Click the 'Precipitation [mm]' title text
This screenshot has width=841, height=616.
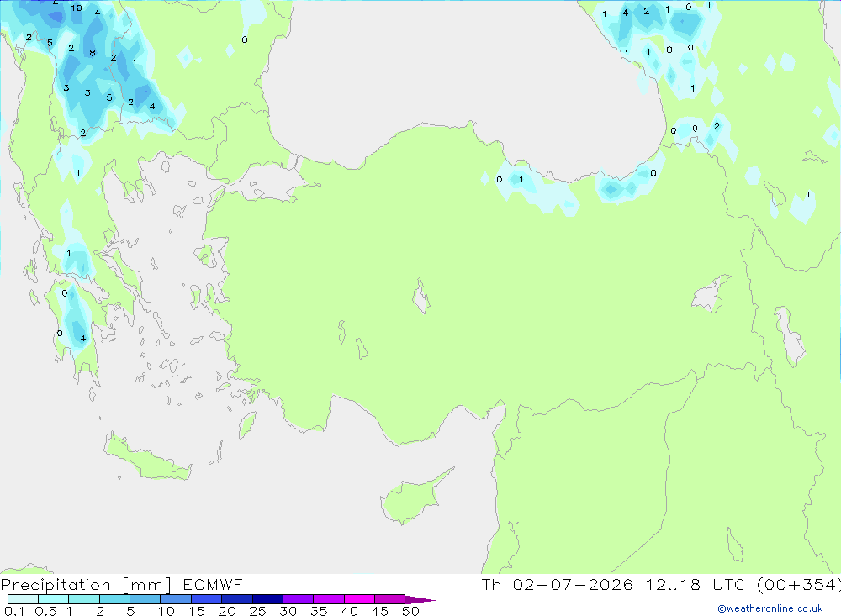tap(86, 585)
